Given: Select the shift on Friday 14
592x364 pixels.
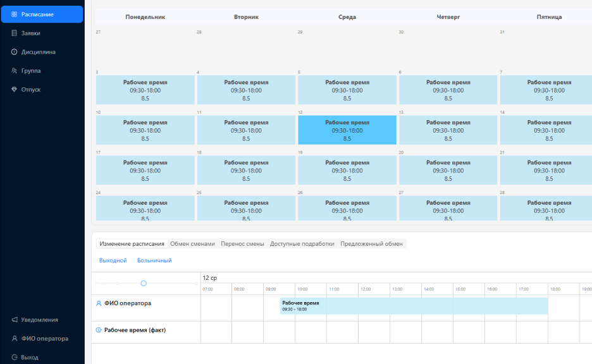Looking at the screenshot, I should 546,130.
